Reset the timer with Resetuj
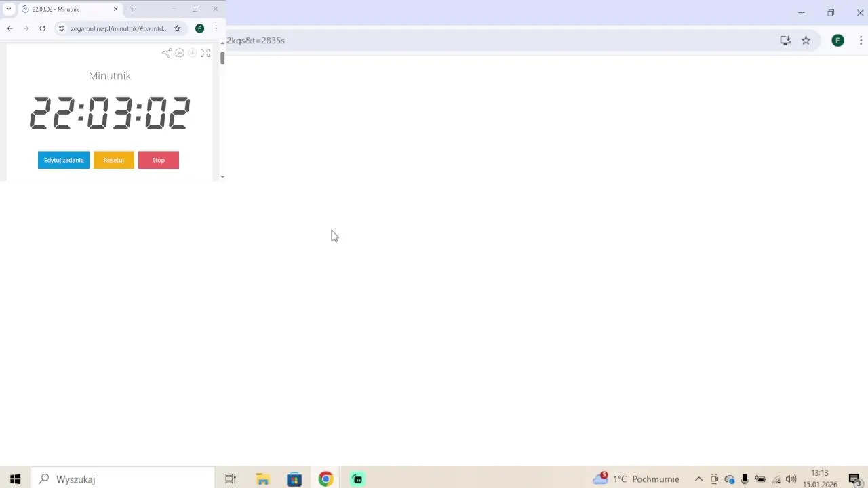This screenshot has height=488, width=868. (114, 160)
